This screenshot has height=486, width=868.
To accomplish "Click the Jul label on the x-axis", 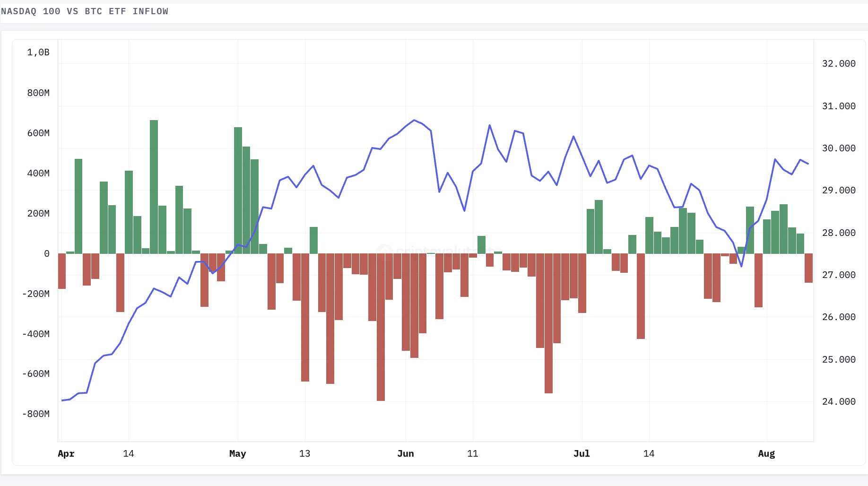I will tap(582, 453).
